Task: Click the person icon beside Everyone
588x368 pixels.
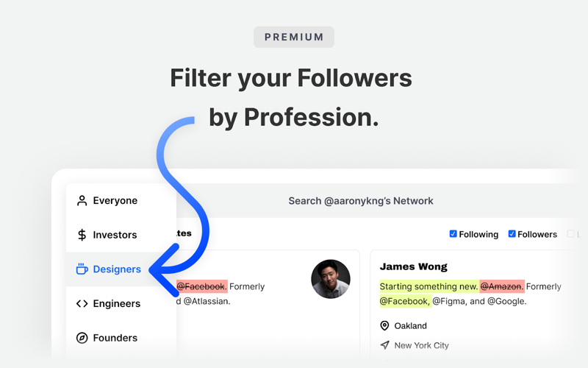Action: tap(82, 200)
